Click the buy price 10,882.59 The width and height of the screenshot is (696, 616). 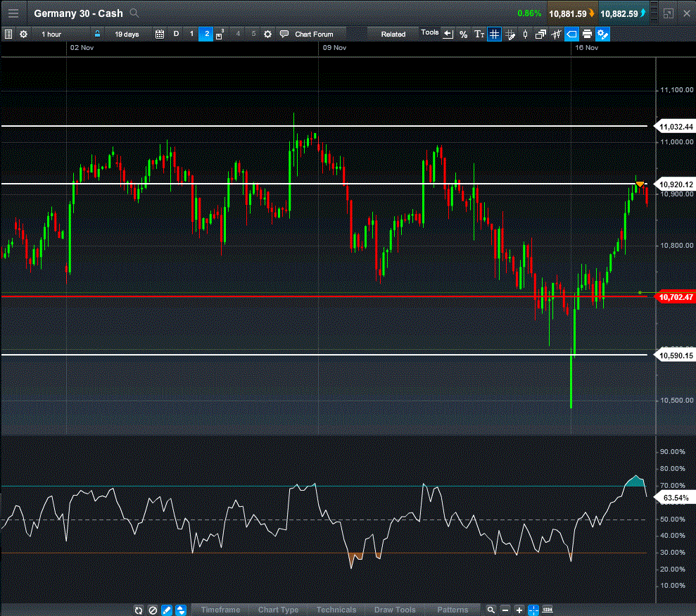(x=623, y=13)
